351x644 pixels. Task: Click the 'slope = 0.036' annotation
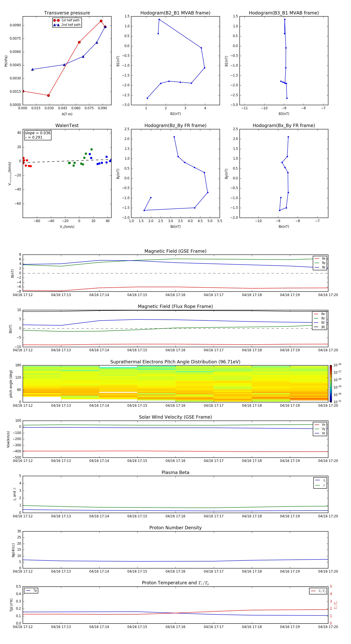click(38, 133)
